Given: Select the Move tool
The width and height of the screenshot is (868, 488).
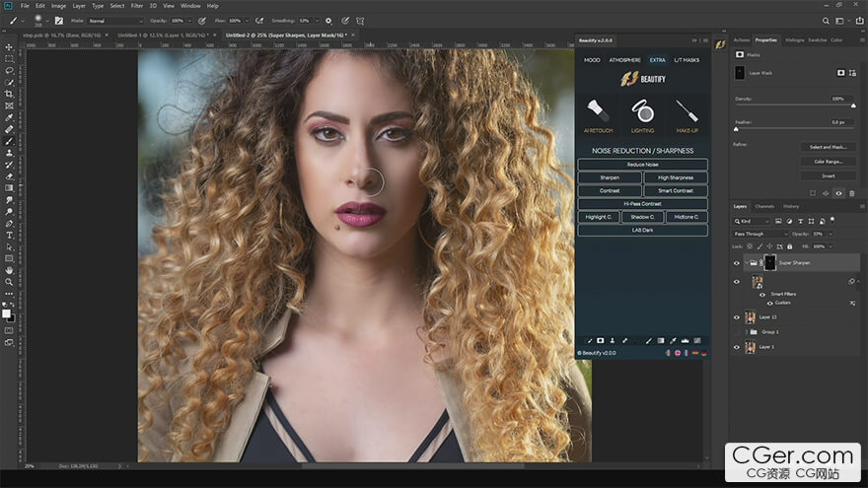Looking at the screenshot, I should (x=9, y=47).
